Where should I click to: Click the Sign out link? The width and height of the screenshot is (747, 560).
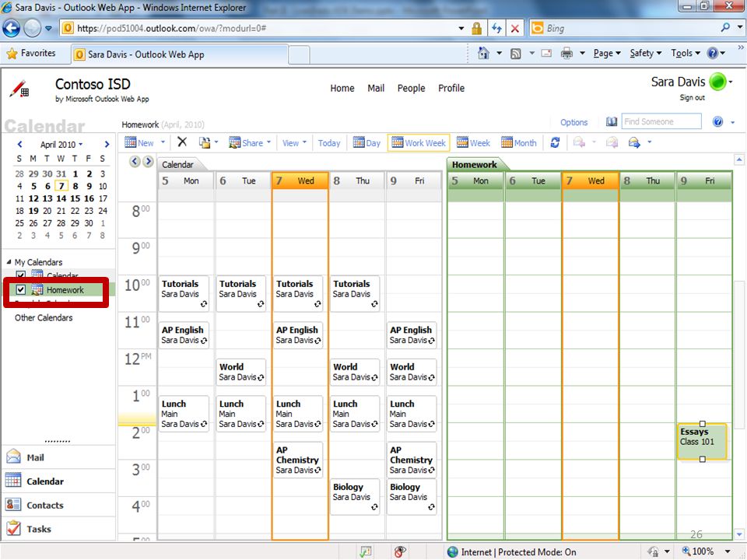point(693,98)
